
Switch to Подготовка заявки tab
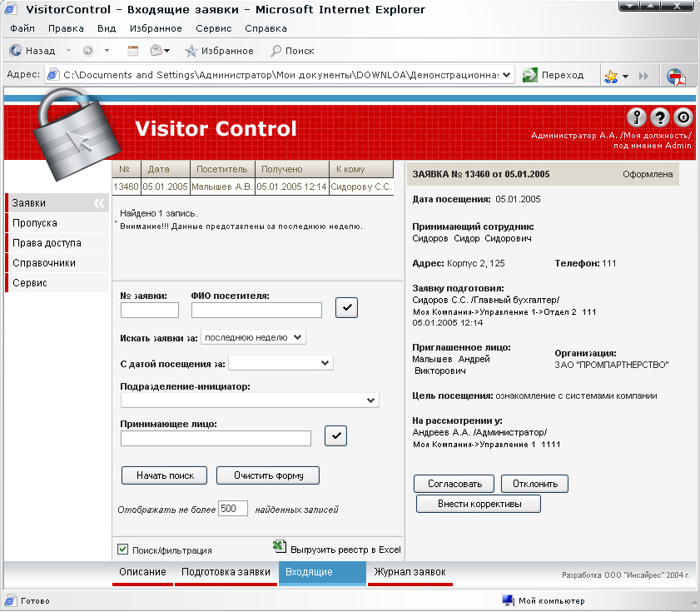click(226, 573)
